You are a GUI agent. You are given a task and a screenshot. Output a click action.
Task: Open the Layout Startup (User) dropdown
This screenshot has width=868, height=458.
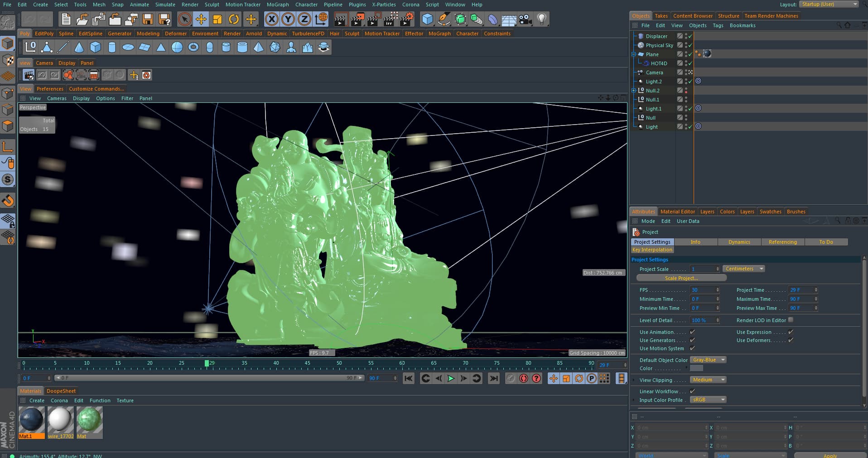[829, 4]
